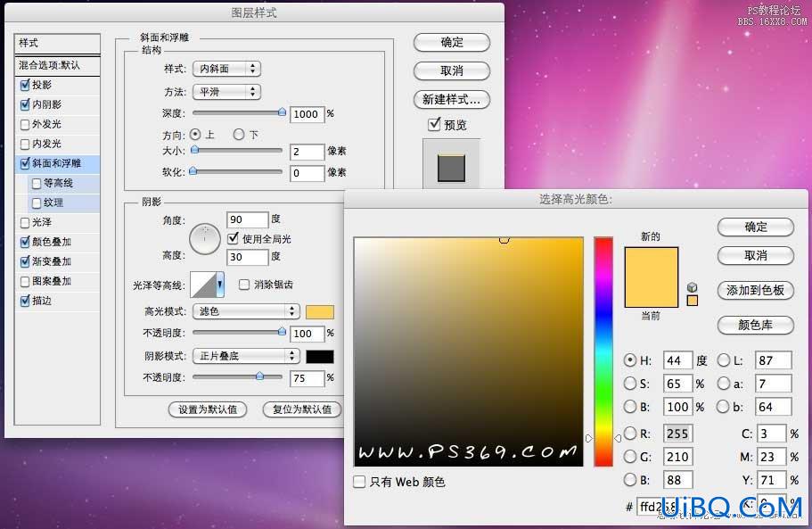Select the S saturation radio button
The height and width of the screenshot is (529, 812).
[629, 384]
